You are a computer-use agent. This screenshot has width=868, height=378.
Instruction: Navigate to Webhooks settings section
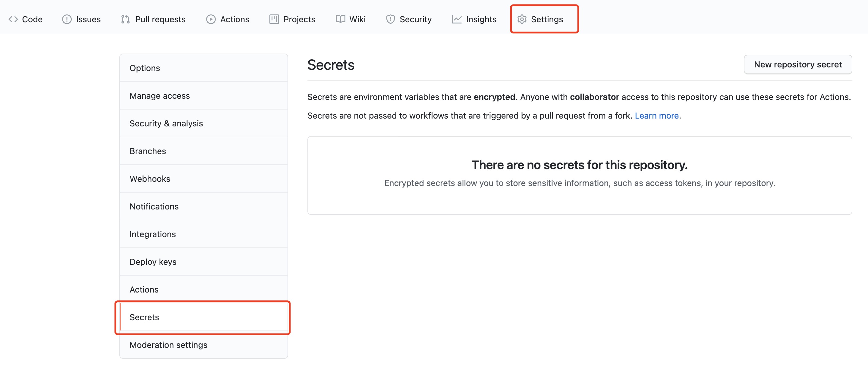pos(150,178)
